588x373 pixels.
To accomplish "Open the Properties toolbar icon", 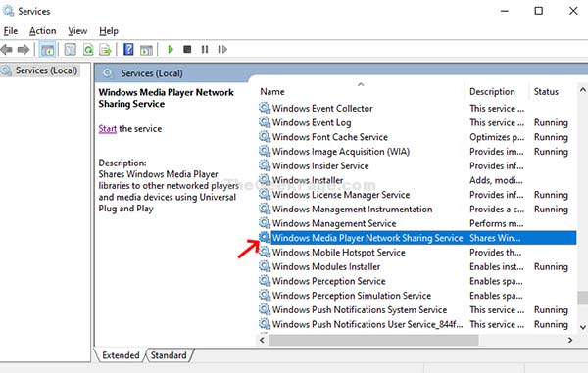I will tap(71, 49).
